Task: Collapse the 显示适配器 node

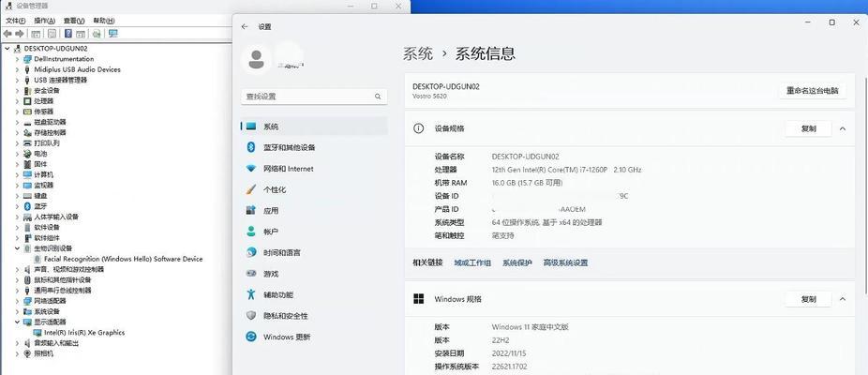Action: tap(17, 322)
